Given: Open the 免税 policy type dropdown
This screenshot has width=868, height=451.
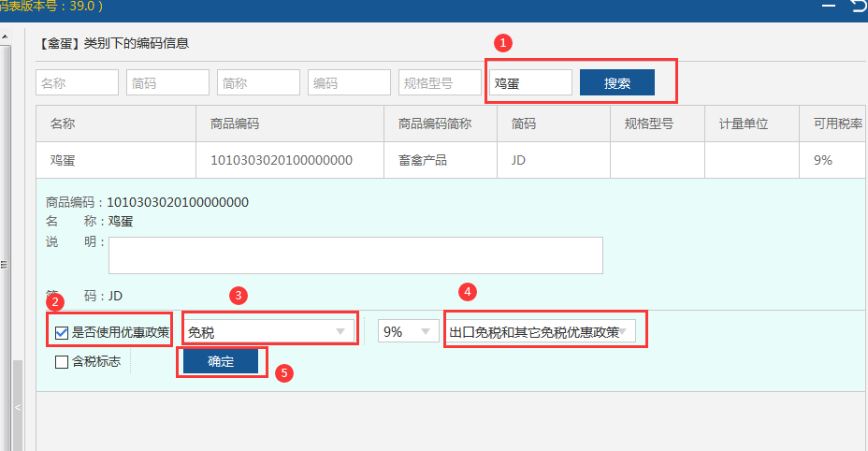Looking at the screenshot, I should (x=268, y=331).
